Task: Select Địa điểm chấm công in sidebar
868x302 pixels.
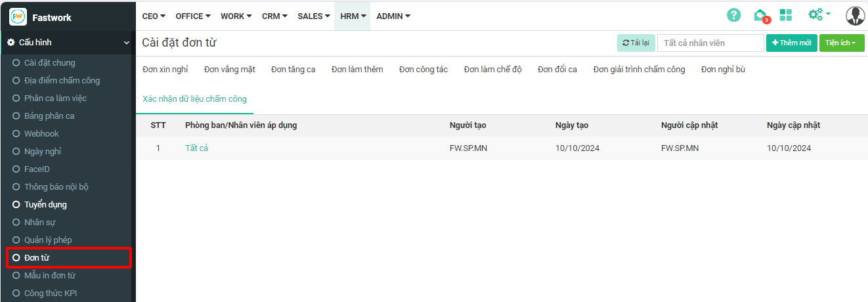Action: click(62, 81)
